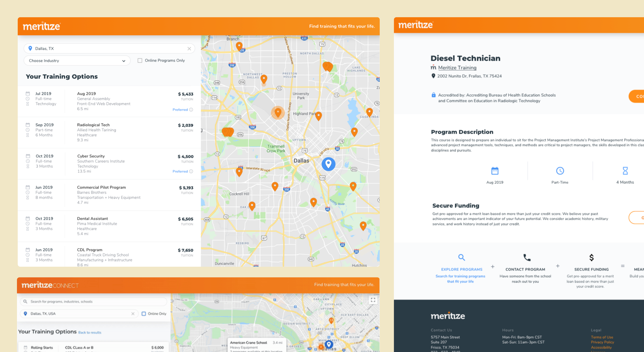Click the Preferred info icon for Cyber Security
Screen dimensions: 644x352
(x=191, y=171)
